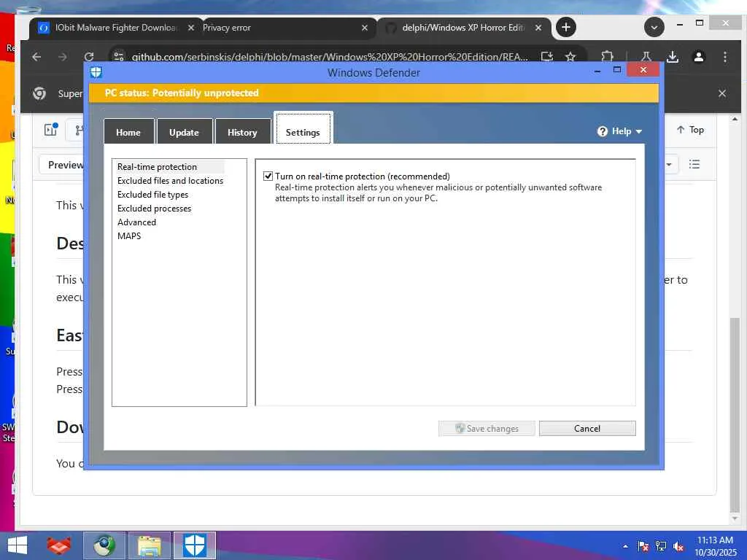Close the IObit Malware Fighter tab
The width and height of the screenshot is (747, 560).
pos(190,28)
